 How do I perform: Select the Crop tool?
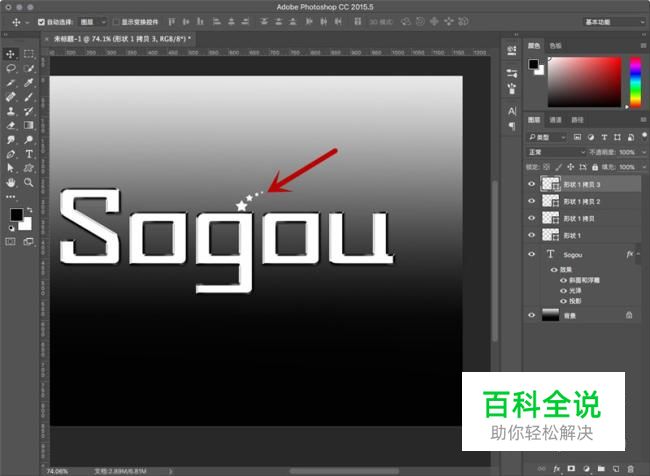coord(11,83)
